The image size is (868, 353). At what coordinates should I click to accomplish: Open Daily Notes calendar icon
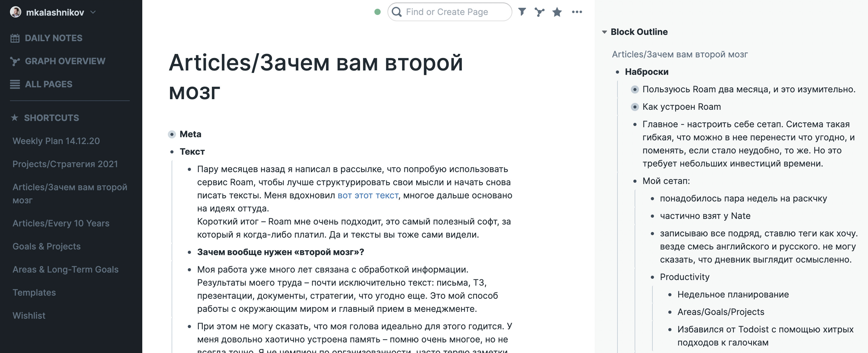coord(15,38)
